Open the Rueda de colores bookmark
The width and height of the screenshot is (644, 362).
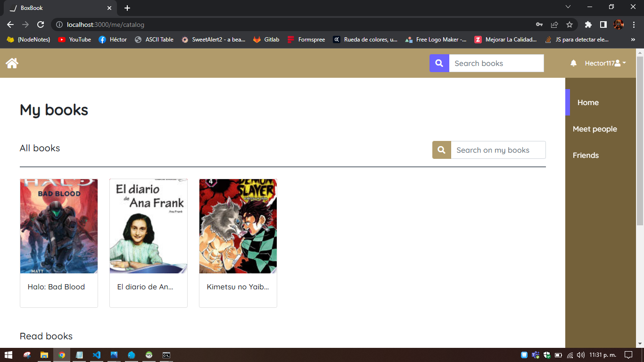pos(365,40)
